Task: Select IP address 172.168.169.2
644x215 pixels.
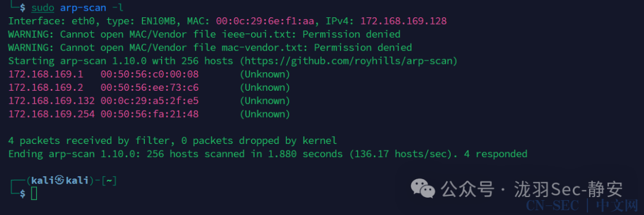Action: tap(45, 88)
